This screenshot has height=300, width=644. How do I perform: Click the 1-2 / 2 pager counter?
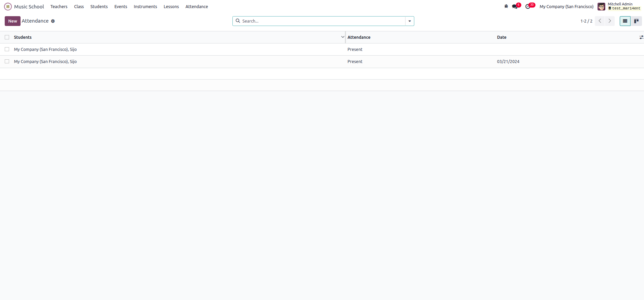click(x=586, y=21)
